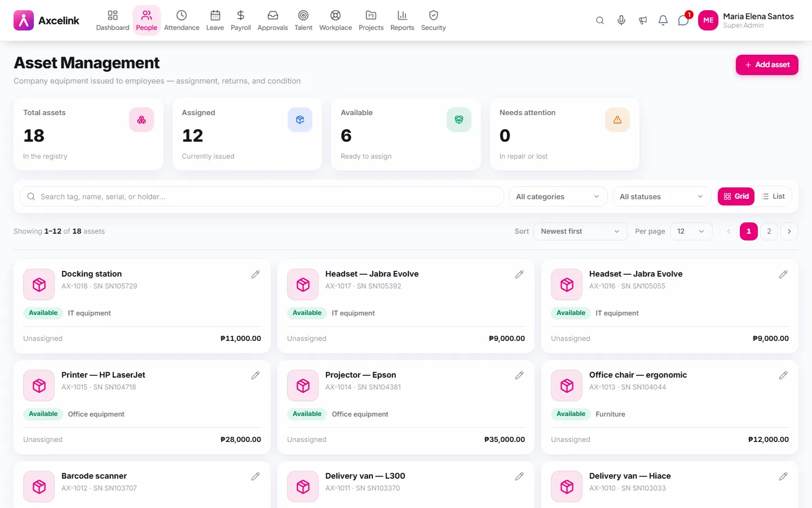The width and height of the screenshot is (812, 508).
Task: Edit the Headset AX-1016 asset
Action: pos(783,274)
